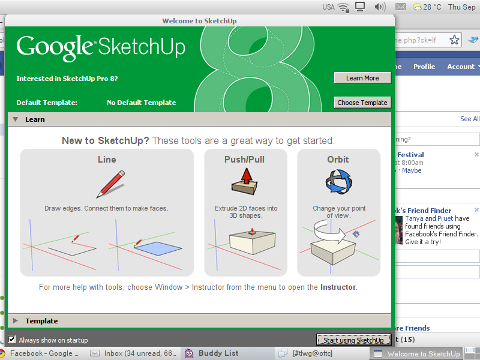
Task: Open the Account dropdown on Facebook
Action: click(463, 67)
